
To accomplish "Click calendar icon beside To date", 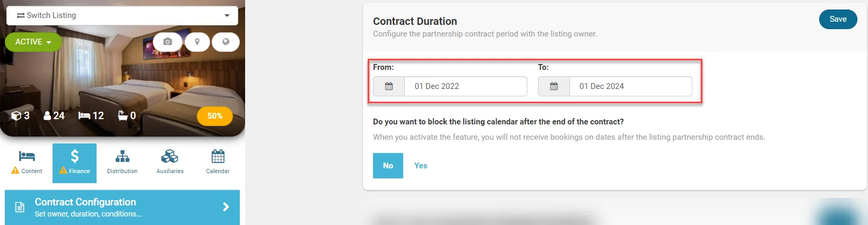I will tap(554, 86).
